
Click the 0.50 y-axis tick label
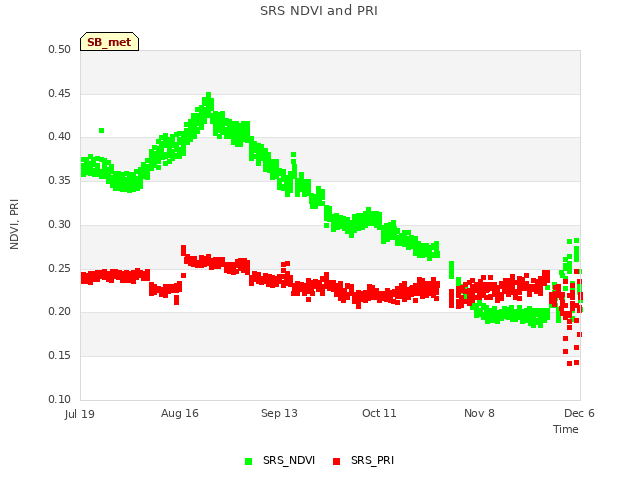(59, 49)
